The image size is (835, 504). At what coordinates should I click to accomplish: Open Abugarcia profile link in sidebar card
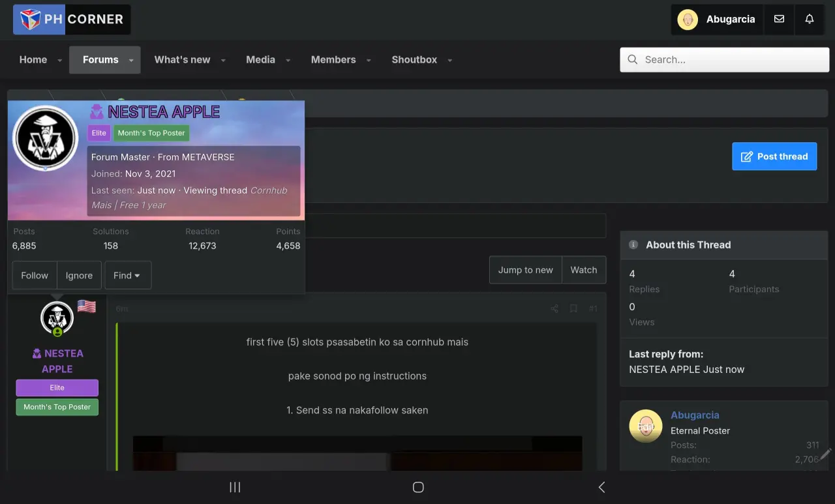pos(695,415)
